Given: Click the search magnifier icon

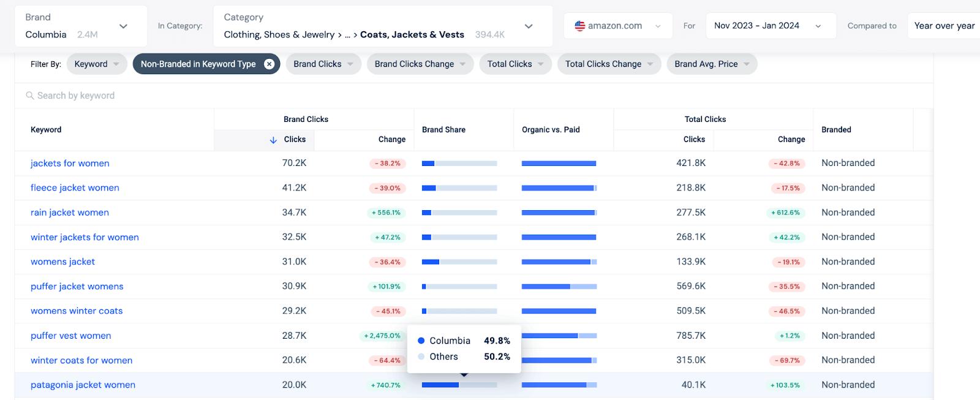Looking at the screenshot, I should [x=29, y=96].
